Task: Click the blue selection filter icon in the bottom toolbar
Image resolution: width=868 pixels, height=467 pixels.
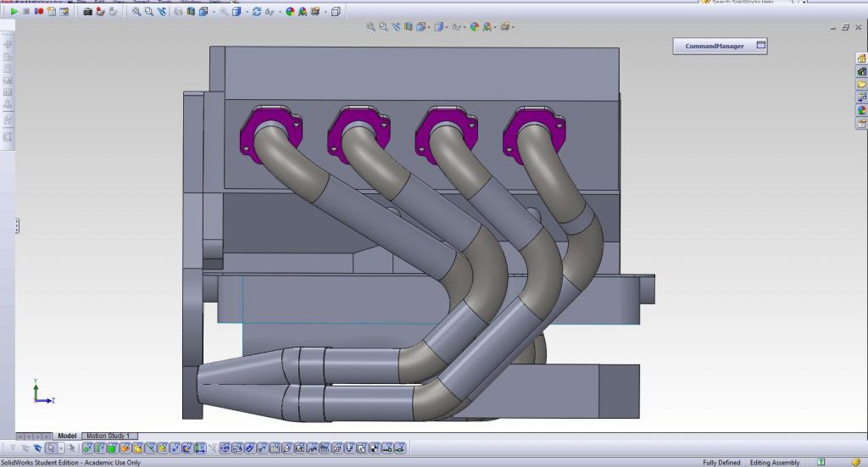Action: point(37,448)
